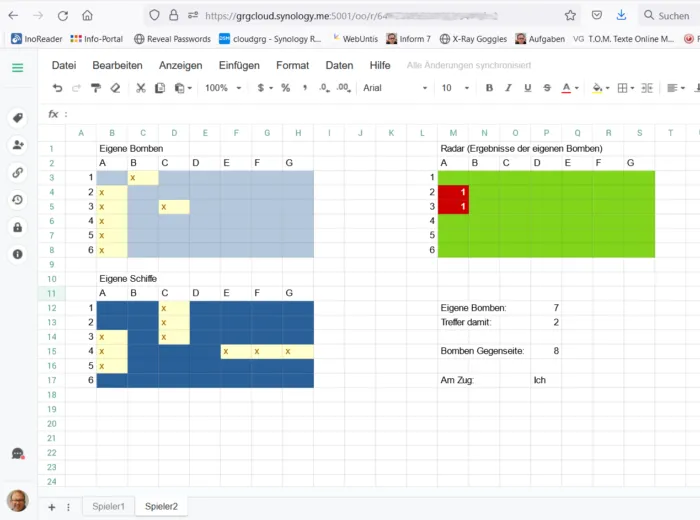The width and height of the screenshot is (700, 520).
Task: Toggle bold formatting
Action: (x=489, y=88)
